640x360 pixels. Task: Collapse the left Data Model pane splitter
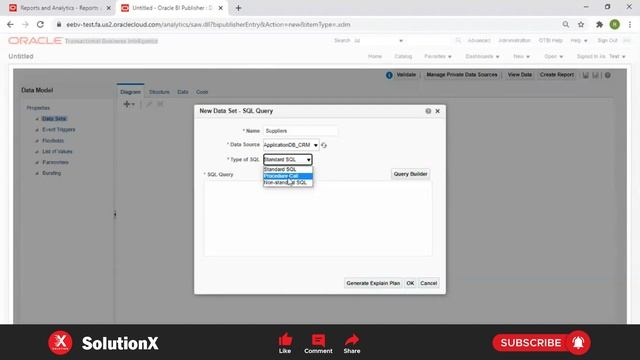[x=115, y=214]
